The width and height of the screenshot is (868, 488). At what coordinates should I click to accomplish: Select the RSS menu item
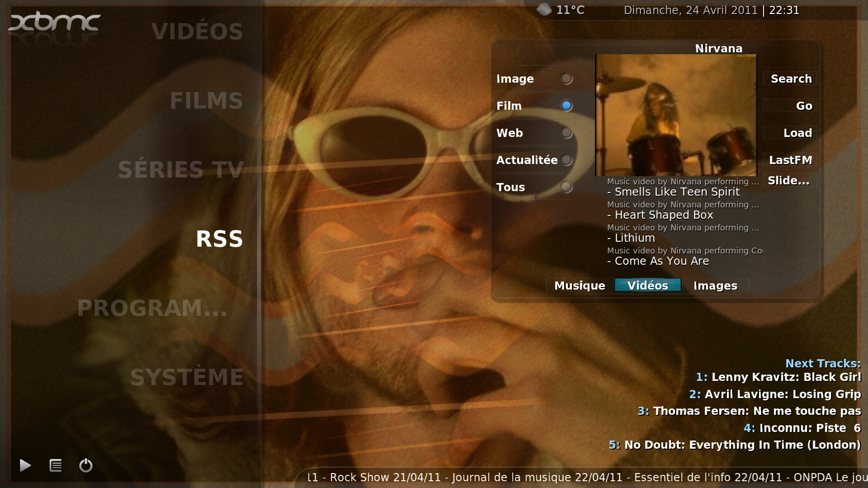point(220,239)
